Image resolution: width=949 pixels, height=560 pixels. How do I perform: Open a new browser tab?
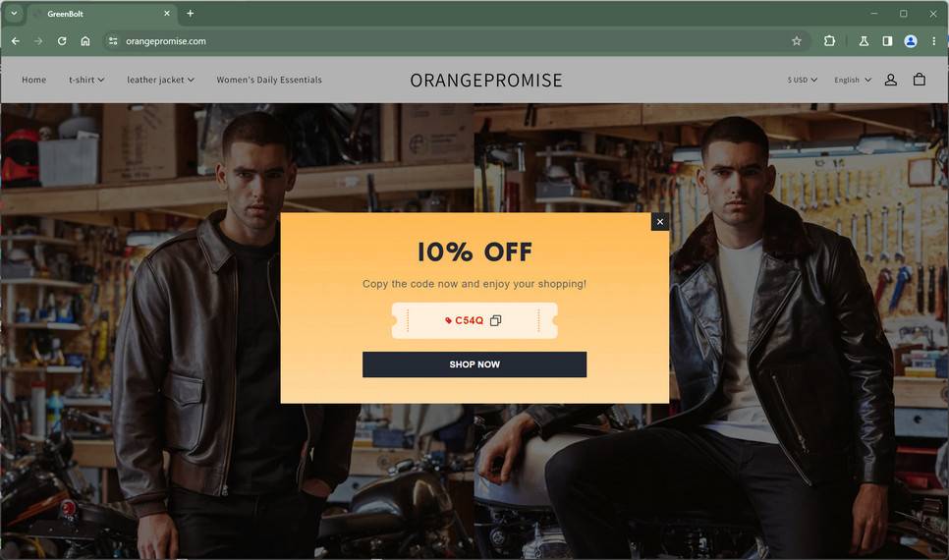point(190,14)
